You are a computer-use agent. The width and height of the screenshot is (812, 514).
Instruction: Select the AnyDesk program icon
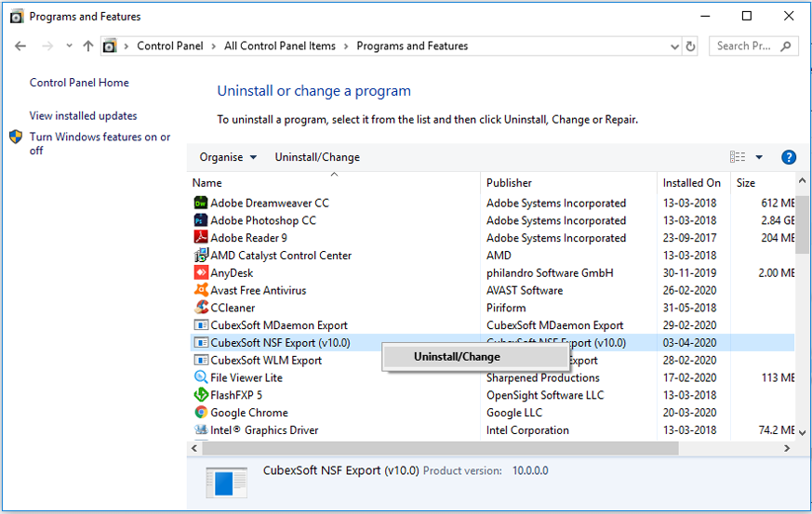[x=201, y=272]
